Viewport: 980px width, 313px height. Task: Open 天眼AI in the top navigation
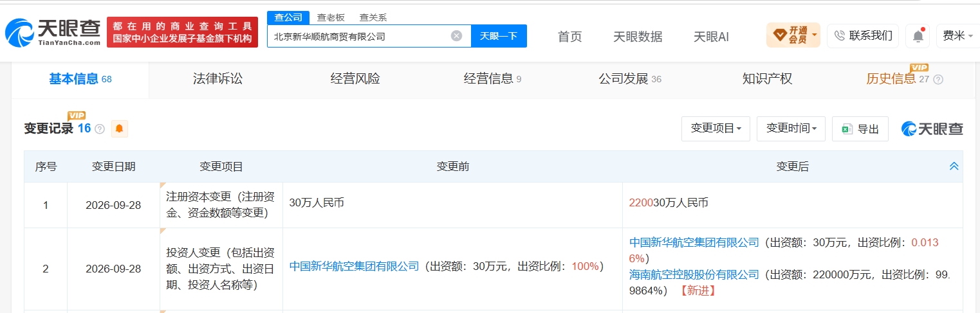[711, 37]
